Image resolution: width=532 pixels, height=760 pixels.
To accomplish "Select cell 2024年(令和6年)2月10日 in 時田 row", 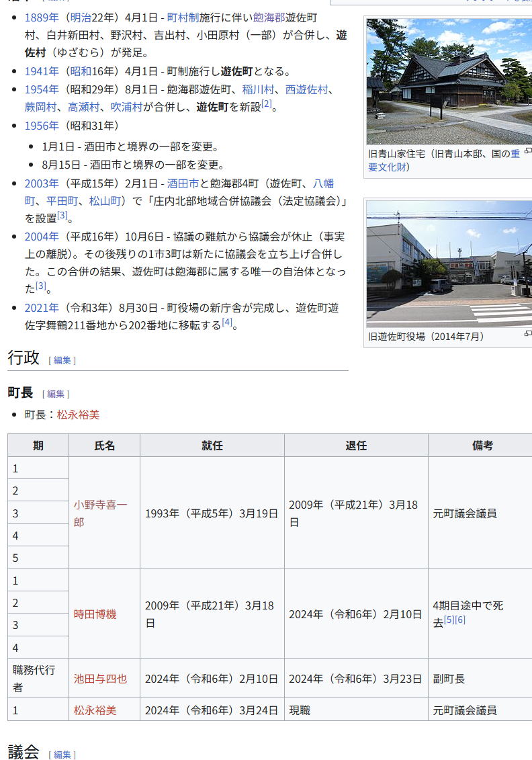I will coord(356,614).
